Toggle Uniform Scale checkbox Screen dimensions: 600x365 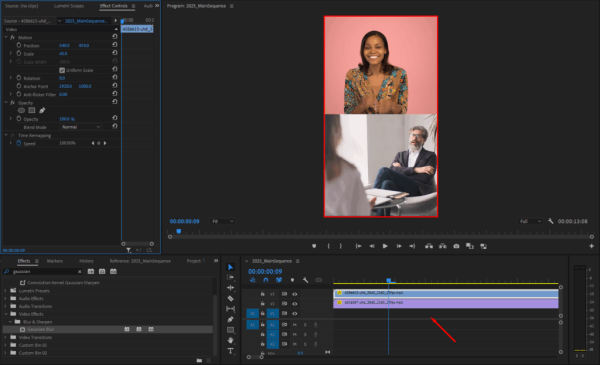click(62, 70)
